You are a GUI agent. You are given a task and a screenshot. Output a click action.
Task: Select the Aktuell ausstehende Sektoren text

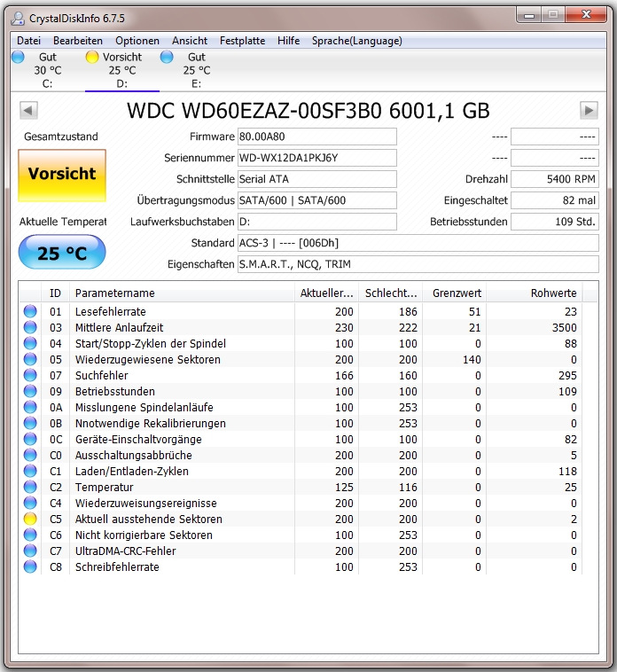[x=149, y=519]
